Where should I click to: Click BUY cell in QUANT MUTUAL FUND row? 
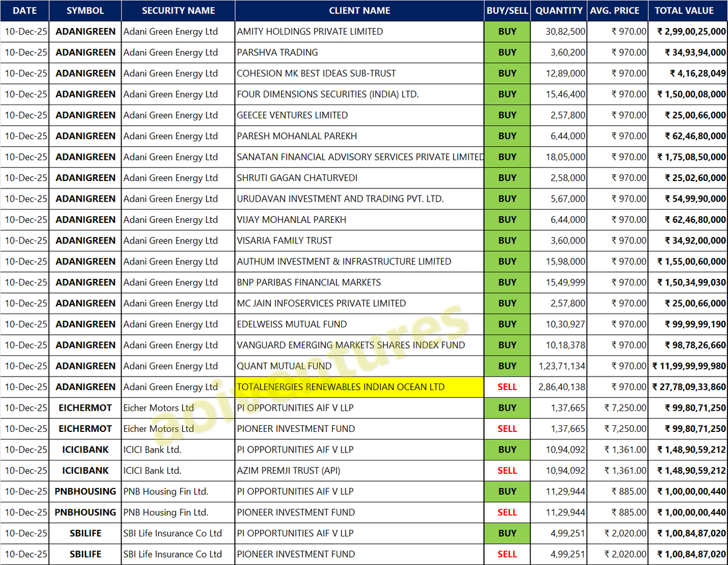pos(507,366)
